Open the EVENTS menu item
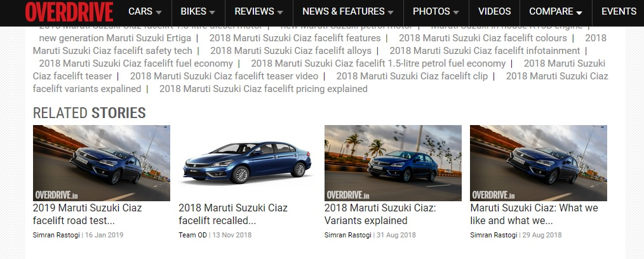 click(619, 11)
